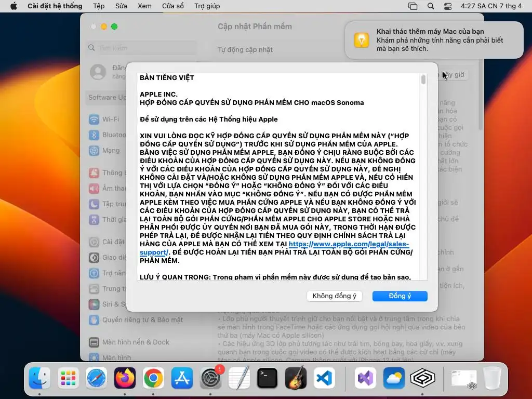
Task: Select Bluetooth icon in settings sidebar
Action: pyautogui.click(x=94, y=135)
